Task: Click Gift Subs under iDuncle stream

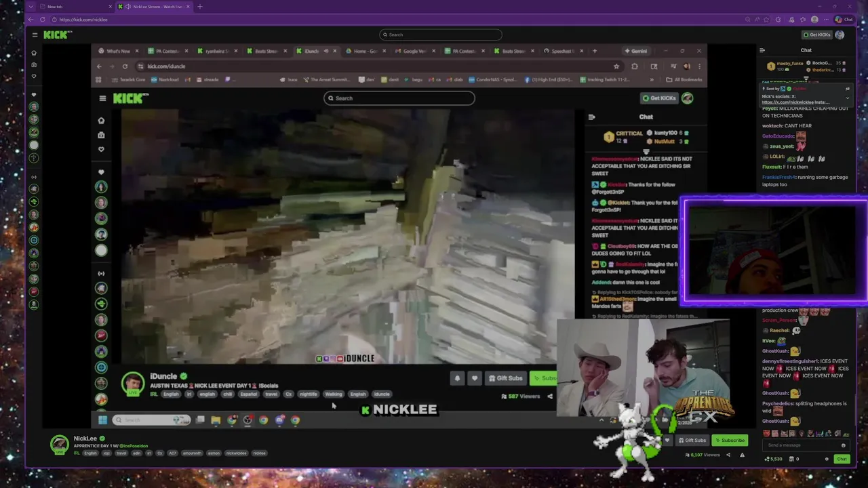Action: [506, 378]
